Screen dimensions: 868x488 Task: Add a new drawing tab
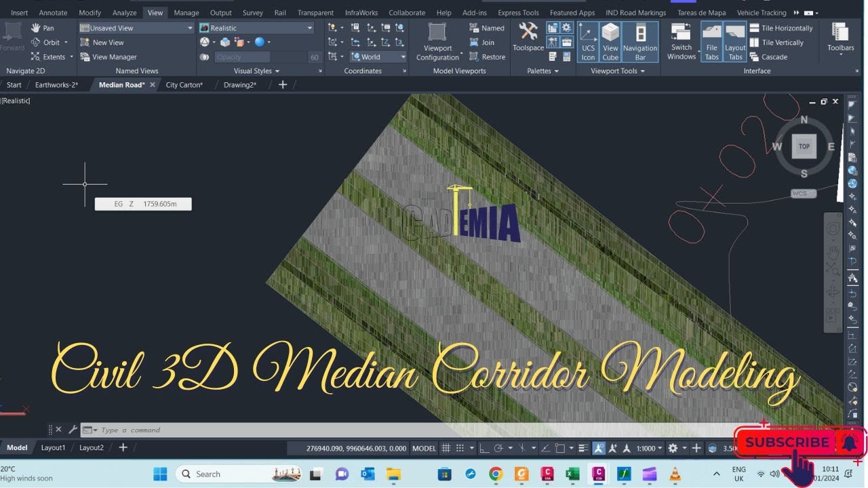pyautogui.click(x=283, y=85)
